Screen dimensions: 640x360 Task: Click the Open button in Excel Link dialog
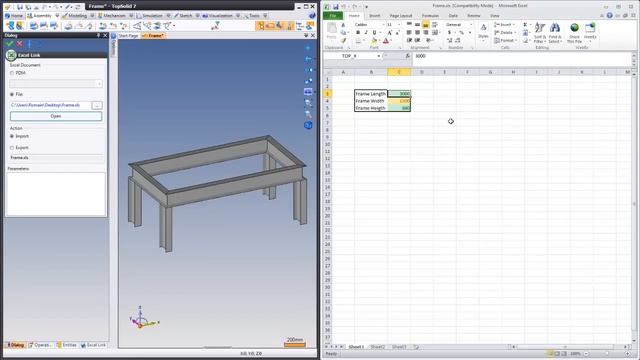56,116
